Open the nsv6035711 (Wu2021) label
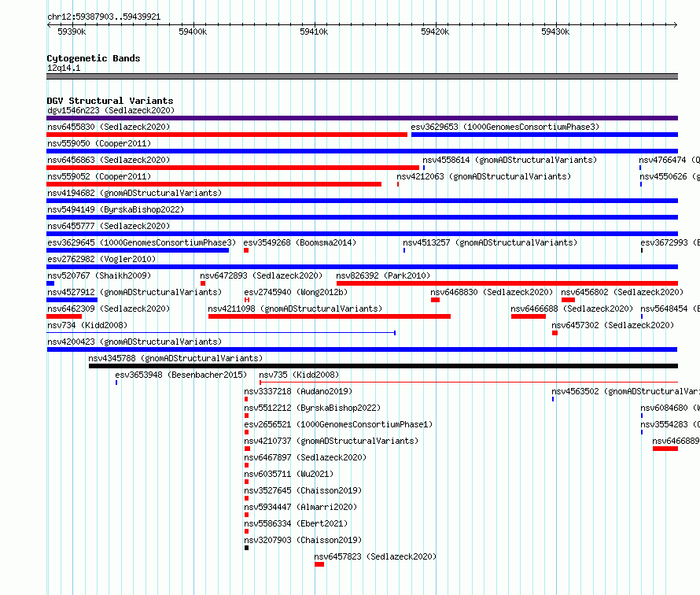Image resolution: width=700 pixels, height=595 pixels. [x=289, y=474]
